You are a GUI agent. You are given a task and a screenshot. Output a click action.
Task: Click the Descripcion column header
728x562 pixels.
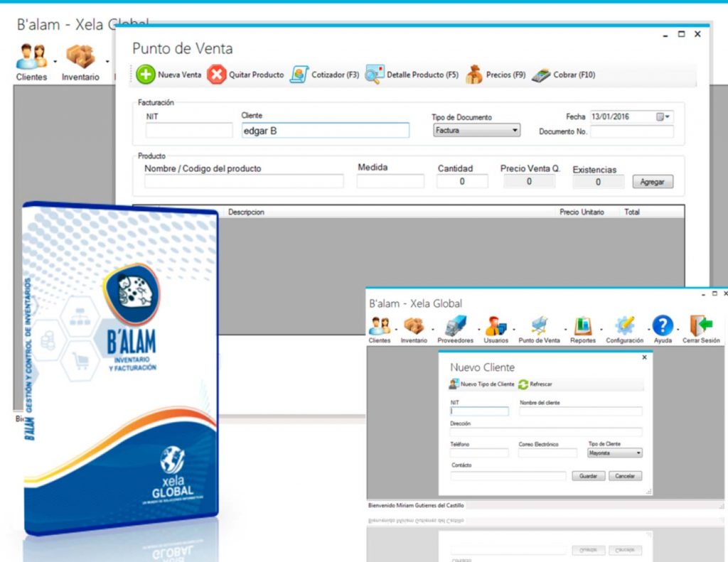[x=246, y=212]
